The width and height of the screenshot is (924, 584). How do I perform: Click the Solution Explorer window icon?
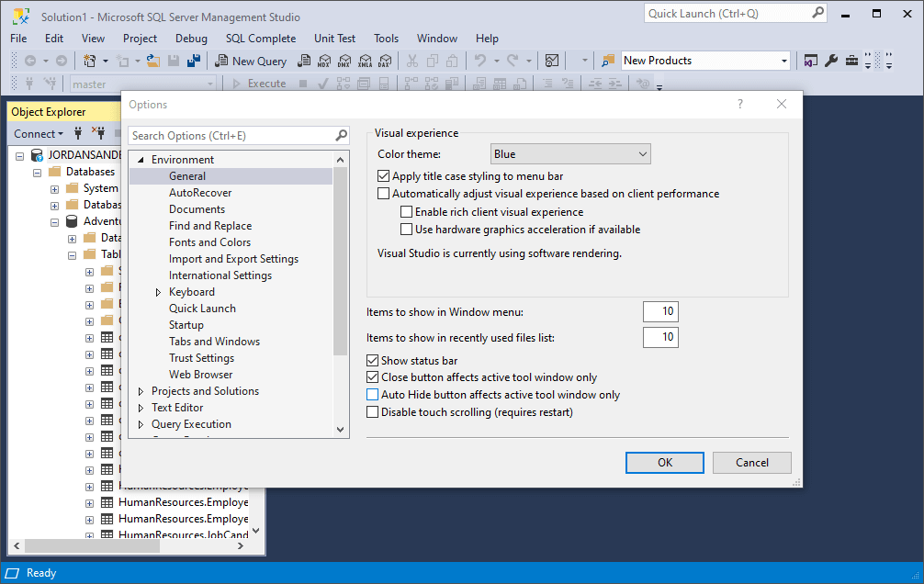(811, 61)
